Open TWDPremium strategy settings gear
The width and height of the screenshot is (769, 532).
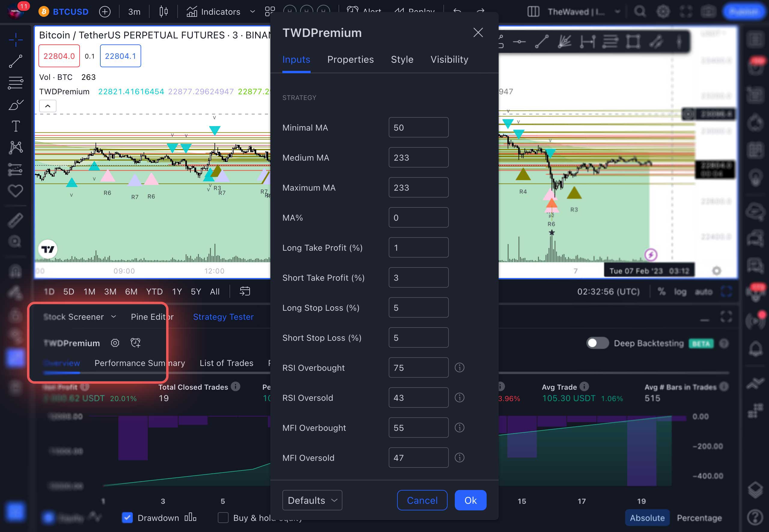coord(115,343)
